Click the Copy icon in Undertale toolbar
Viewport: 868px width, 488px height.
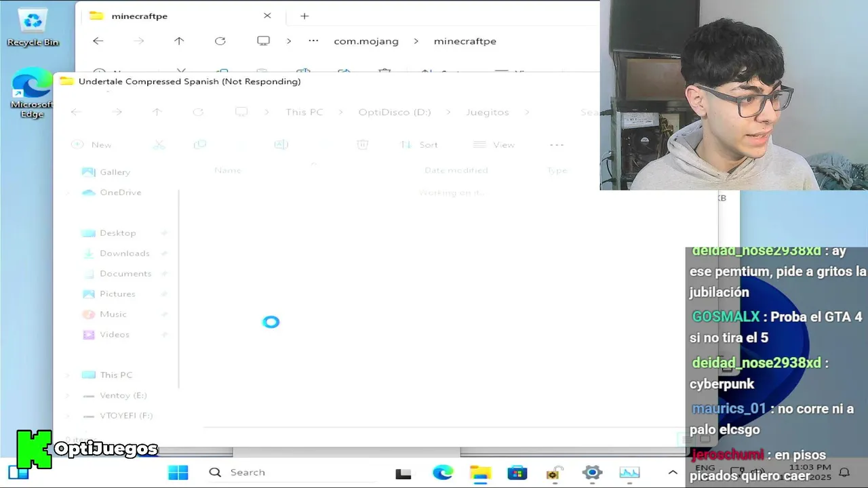point(200,144)
